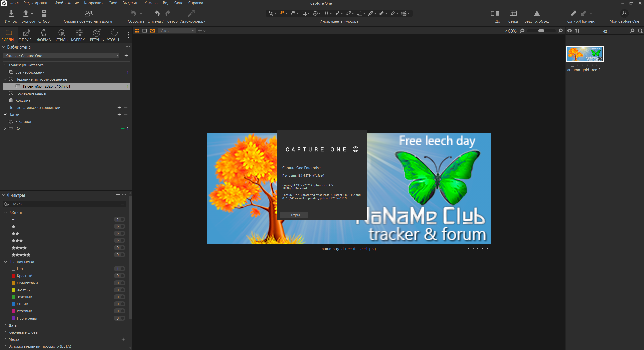The width and height of the screenshot is (644, 350).
Task: Open the Мой Capture One account icon
Action: tap(624, 13)
